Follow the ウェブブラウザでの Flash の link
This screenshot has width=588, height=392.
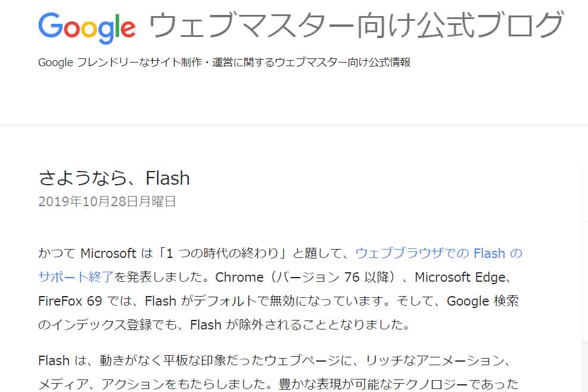pyautogui.click(x=438, y=253)
